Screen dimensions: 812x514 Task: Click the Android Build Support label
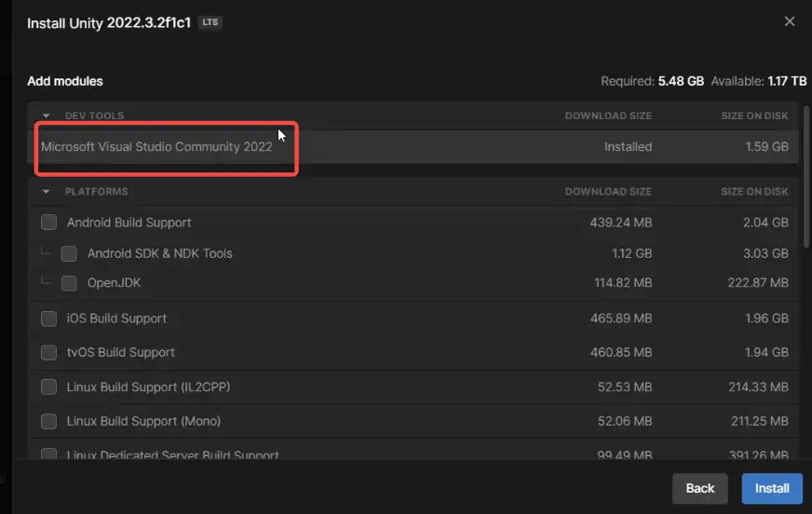129,223
